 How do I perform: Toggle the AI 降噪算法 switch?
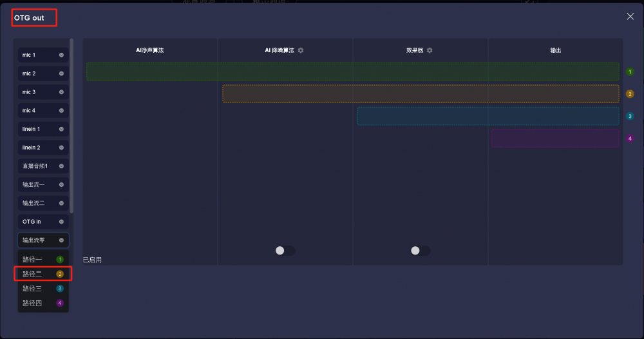(x=285, y=251)
